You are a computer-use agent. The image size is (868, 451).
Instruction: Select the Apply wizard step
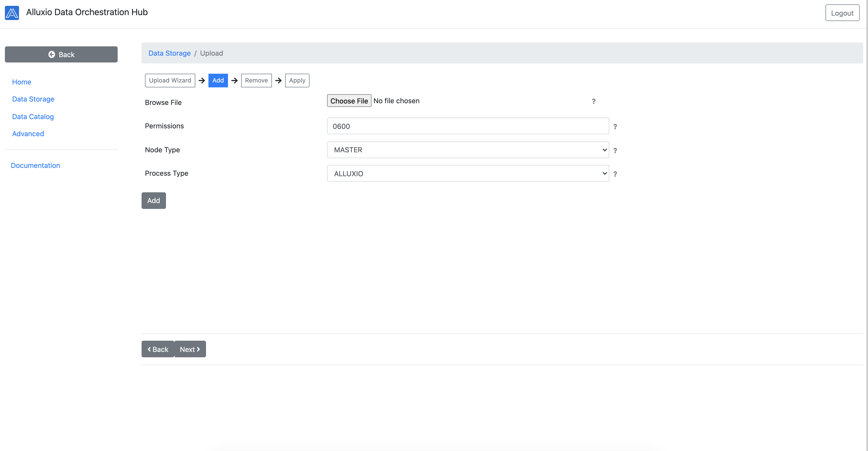297,81
